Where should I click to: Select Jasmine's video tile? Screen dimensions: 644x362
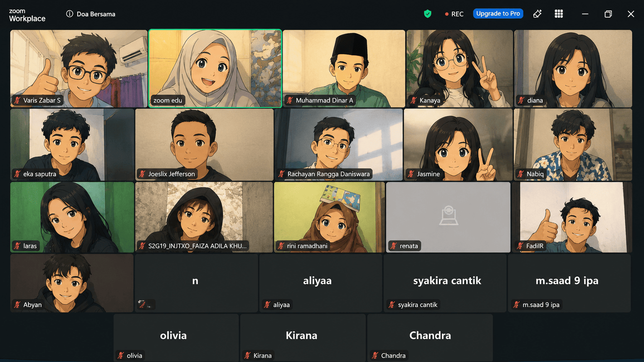tap(458, 145)
